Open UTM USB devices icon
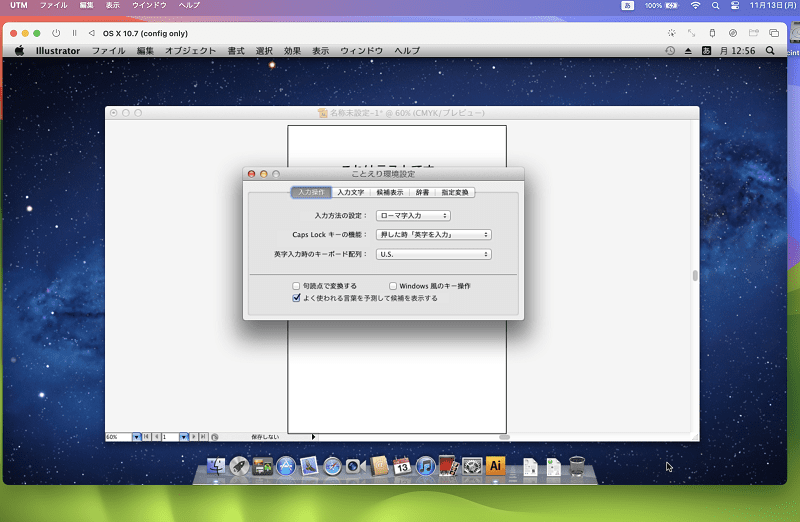The width and height of the screenshot is (800, 522). tap(712, 33)
